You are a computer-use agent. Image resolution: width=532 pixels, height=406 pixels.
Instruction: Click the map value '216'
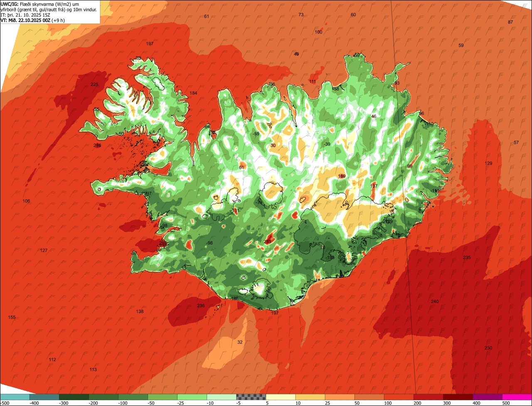[97, 145]
